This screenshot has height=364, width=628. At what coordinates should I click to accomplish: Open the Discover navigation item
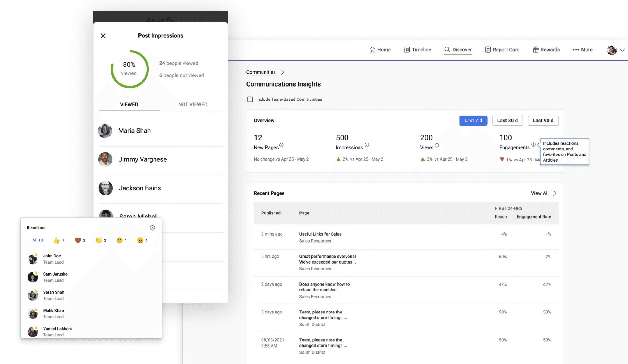coord(458,50)
